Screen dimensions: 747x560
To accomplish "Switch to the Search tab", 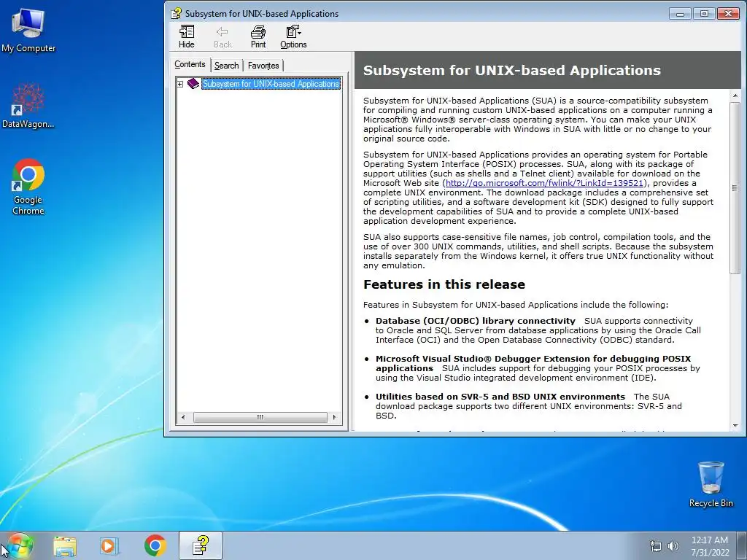I will (x=226, y=66).
